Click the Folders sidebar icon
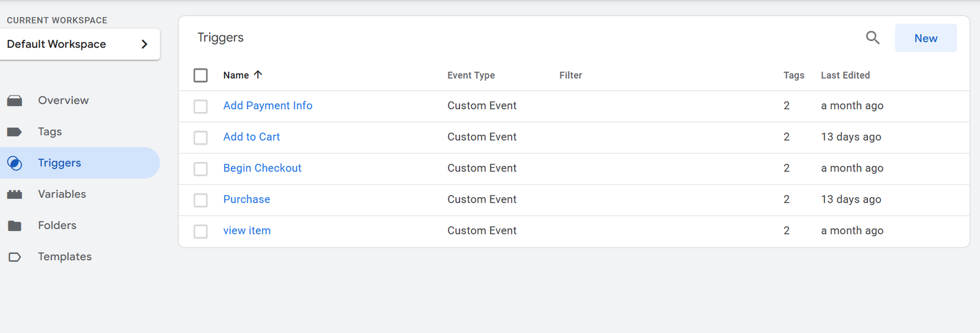The width and height of the screenshot is (980, 333). (15, 226)
